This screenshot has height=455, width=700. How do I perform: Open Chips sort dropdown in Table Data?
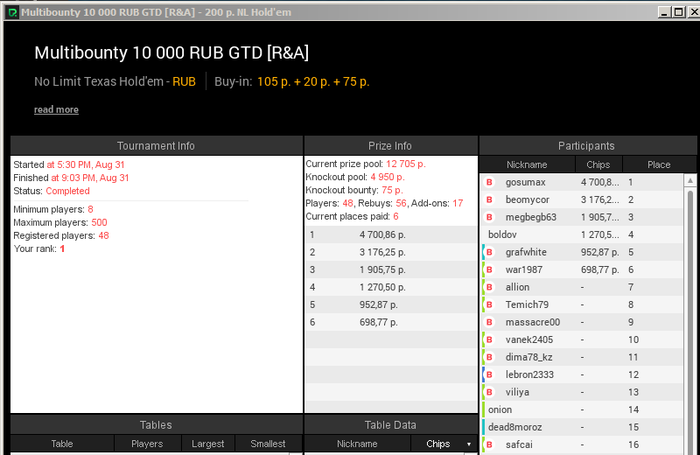[x=469, y=444]
